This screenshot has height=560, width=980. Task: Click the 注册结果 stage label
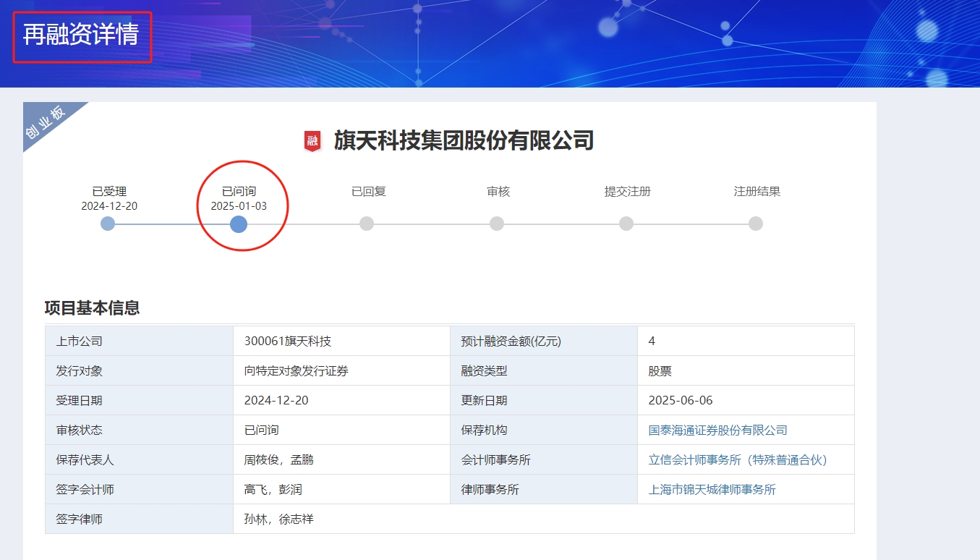757,192
